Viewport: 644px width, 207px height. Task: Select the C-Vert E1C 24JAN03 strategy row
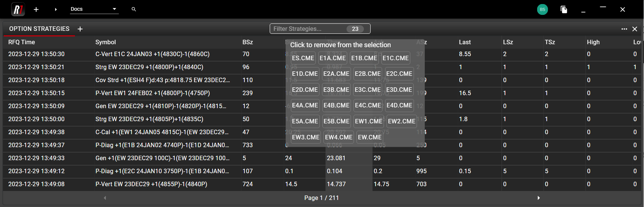pyautogui.click(x=152, y=54)
